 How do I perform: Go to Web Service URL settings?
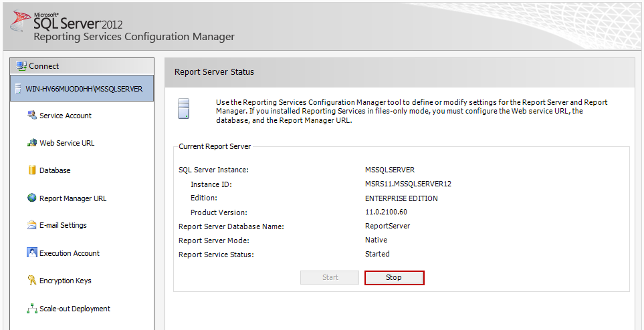[67, 143]
